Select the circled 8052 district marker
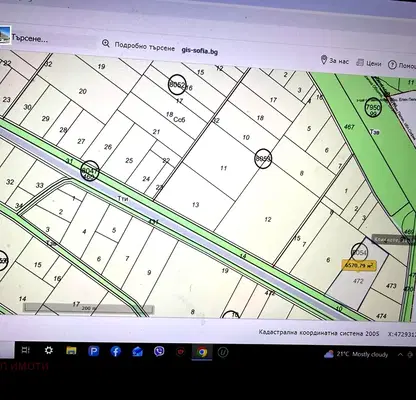Image resolution: width=416 pixels, height=400 pixels. (177, 85)
